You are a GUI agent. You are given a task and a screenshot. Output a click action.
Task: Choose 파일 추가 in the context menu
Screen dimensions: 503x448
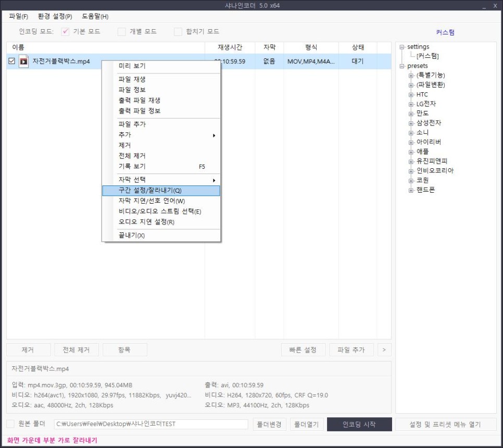(x=161, y=124)
